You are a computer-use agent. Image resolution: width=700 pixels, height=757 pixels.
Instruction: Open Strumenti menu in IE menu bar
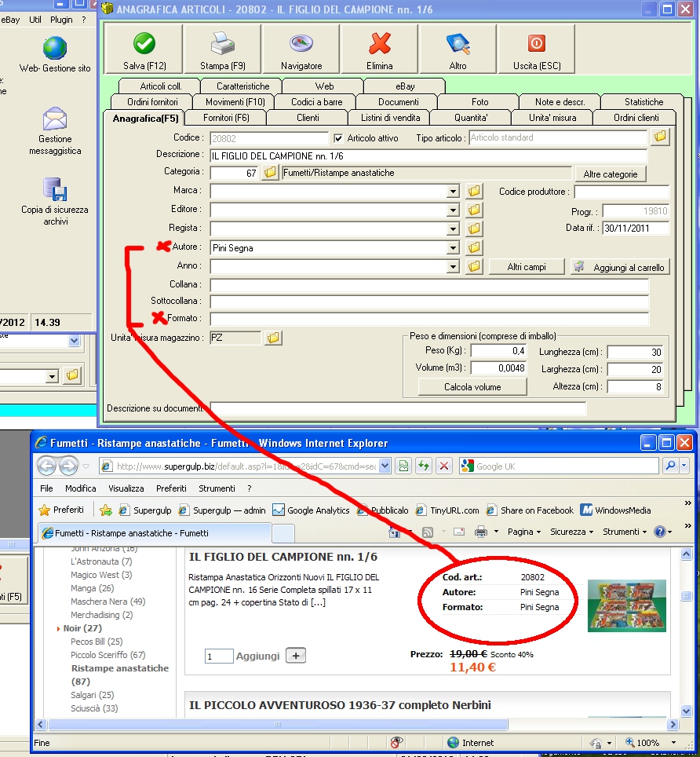click(217, 488)
